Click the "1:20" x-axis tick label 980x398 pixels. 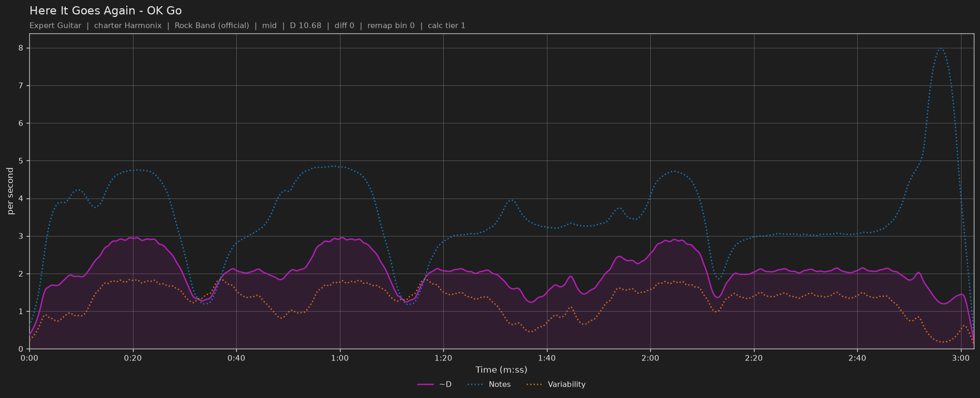tap(443, 358)
